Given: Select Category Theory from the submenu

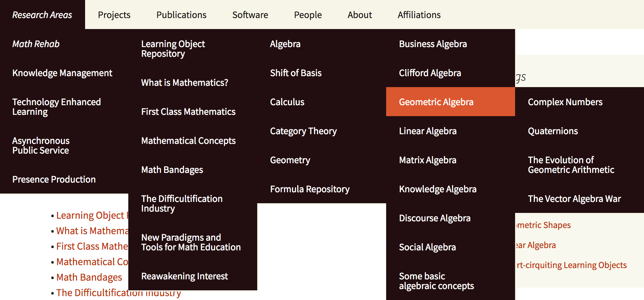Looking at the screenshot, I should pos(303,131).
